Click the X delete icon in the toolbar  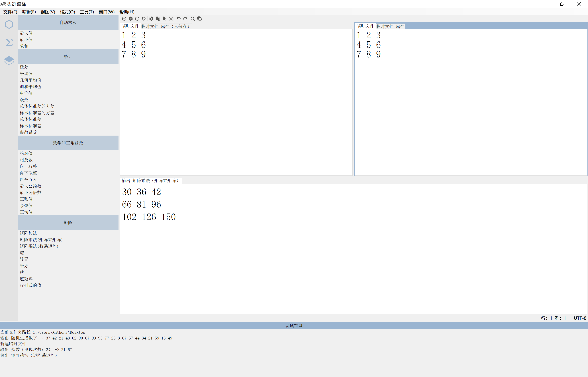click(171, 19)
